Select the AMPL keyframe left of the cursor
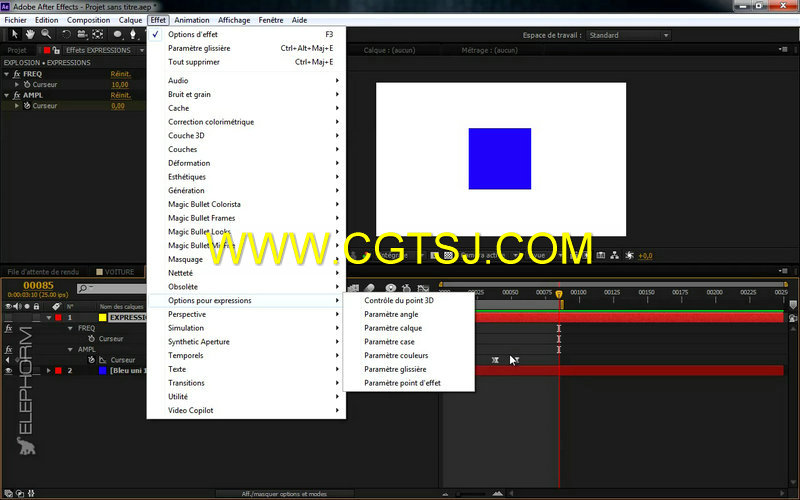This screenshot has height=500, width=800. coord(495,360)
